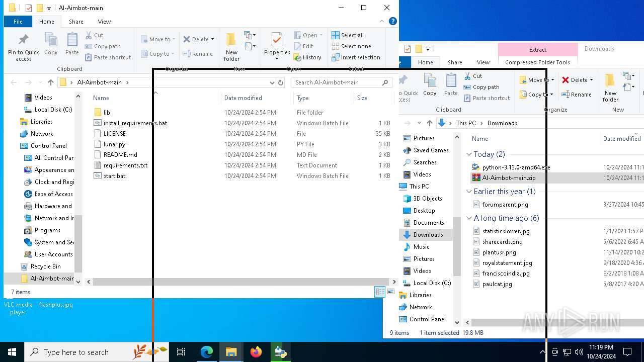644x362 pixels.
Task: Click Cut in AI-Aimbot-main ribbon
Action: pos(94,35)
